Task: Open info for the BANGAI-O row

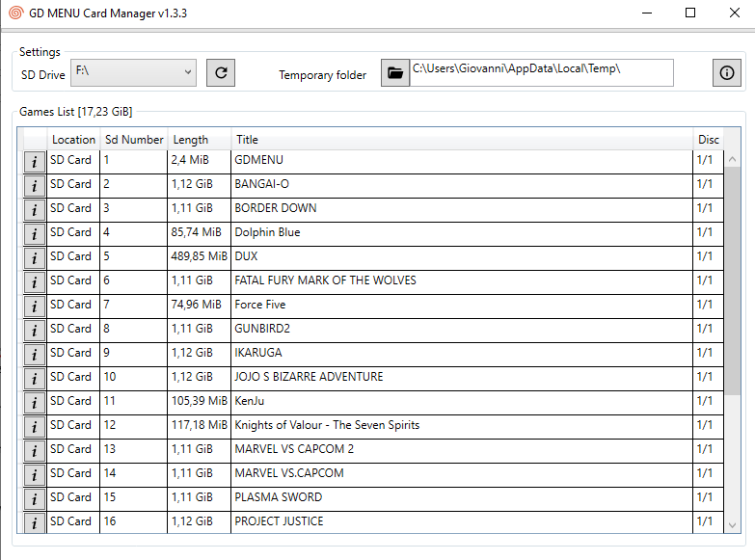Action: [34, 186]
